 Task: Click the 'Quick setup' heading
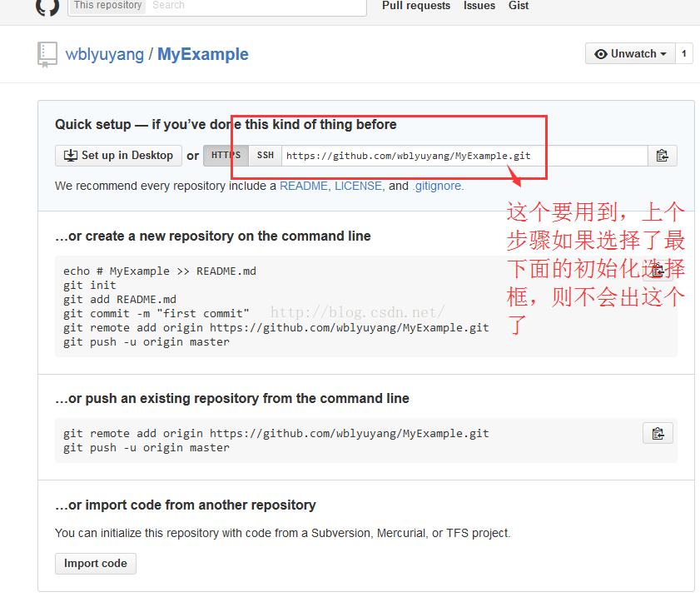[226, 124]
